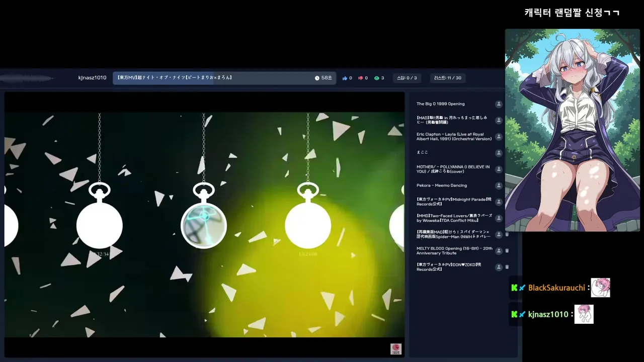Click the now-playing title bar 超ナイト・オブ・ナイツ
The image size is (644, 362).
224,78
